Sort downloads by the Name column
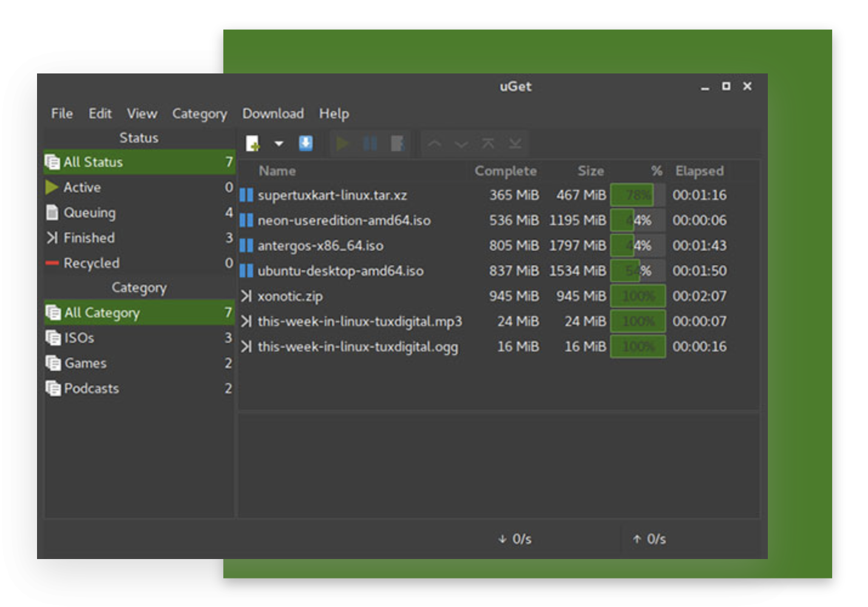Viewport: 868px width, 607px height. pyautogui.click(x=277, y=171)
